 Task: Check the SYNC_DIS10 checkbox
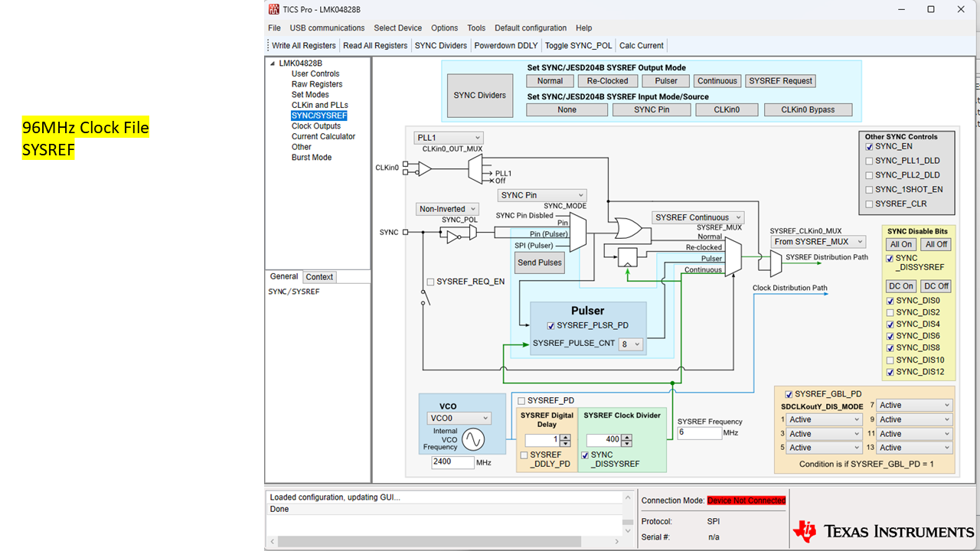point(890,360)
